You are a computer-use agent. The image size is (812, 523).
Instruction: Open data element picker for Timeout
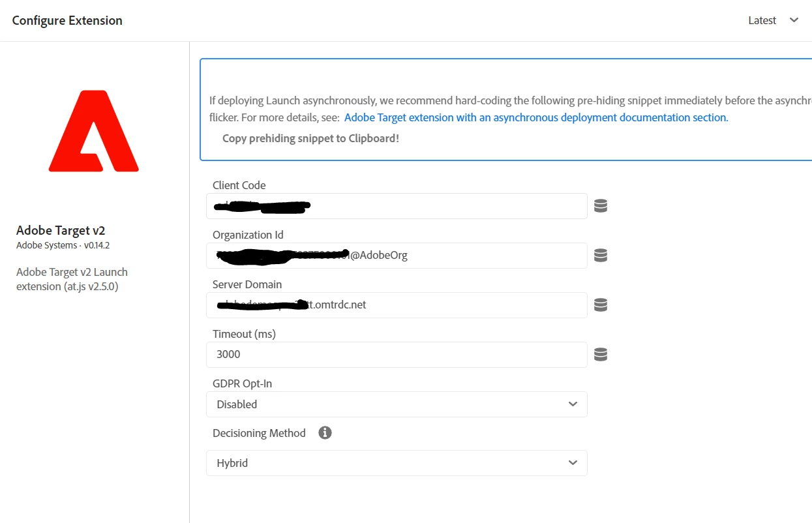[x=601, y=355]
